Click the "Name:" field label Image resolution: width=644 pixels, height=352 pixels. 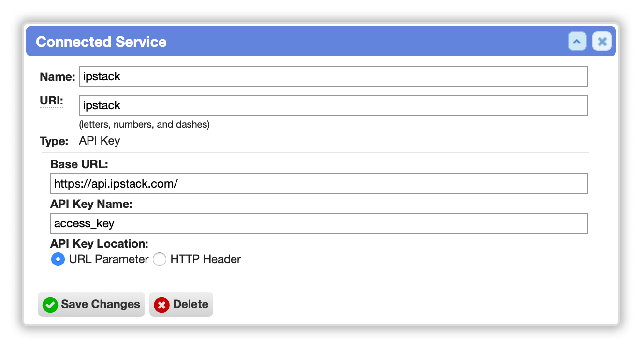[x=58, y=77]
